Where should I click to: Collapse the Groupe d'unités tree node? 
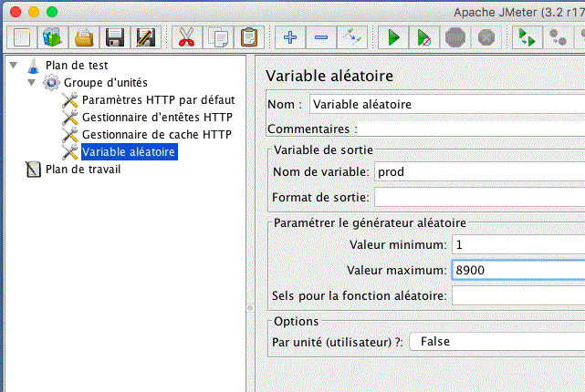click(x=31, y=82)
